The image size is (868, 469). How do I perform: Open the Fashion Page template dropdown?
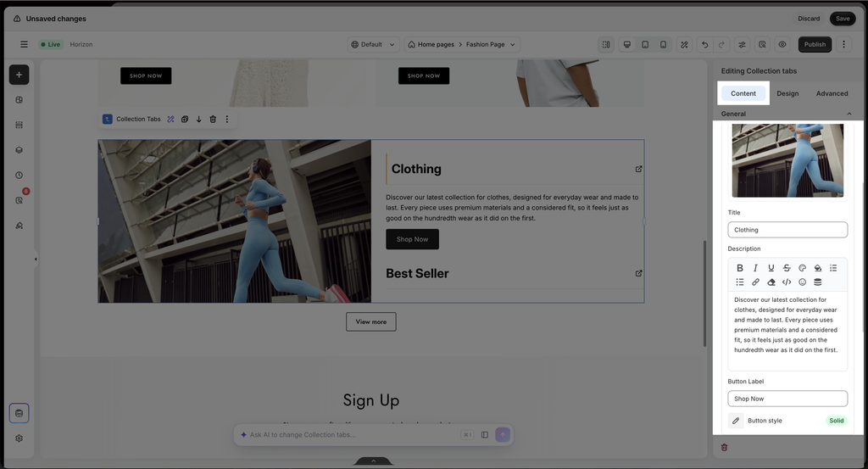click(x=491, y=44)
